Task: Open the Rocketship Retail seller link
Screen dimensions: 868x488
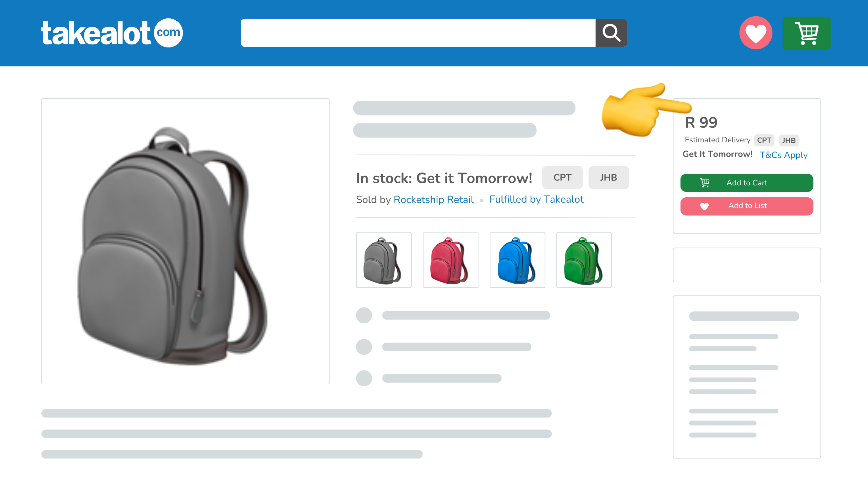Action: pos(434,200)
